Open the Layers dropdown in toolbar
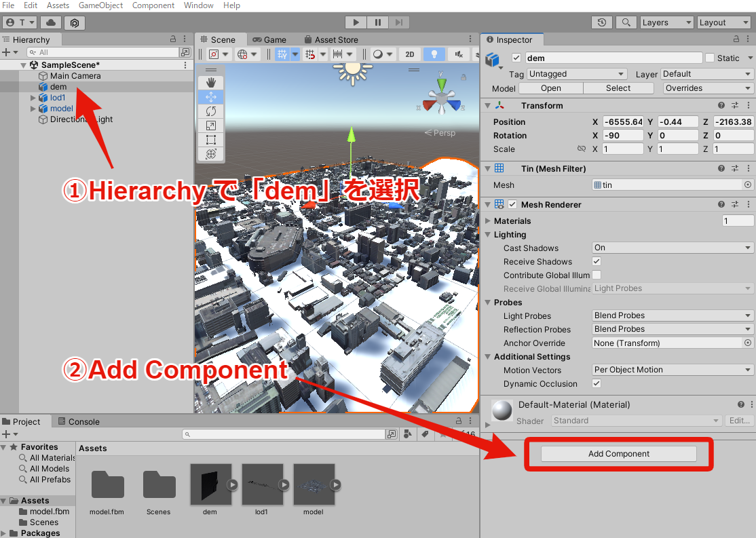Image resolution: width=756 pixels, height=538 pixels. point(667,22)
